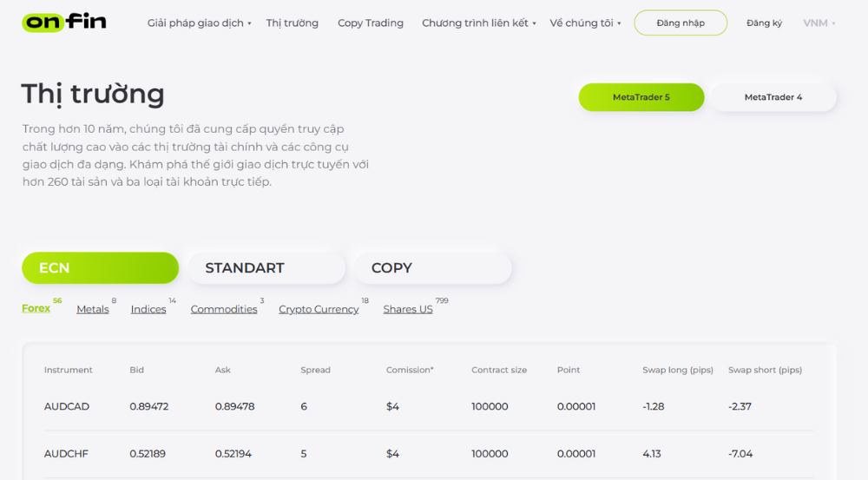Switch to MetaTrader 5 platform
The width and height of the screenshot is (868, 480).
(x=641, y=97)
